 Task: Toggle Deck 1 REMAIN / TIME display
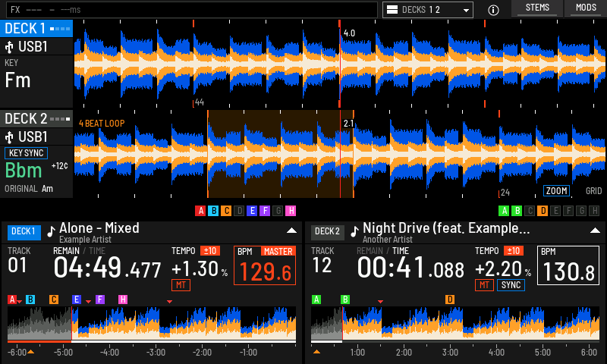click(79, 251)
